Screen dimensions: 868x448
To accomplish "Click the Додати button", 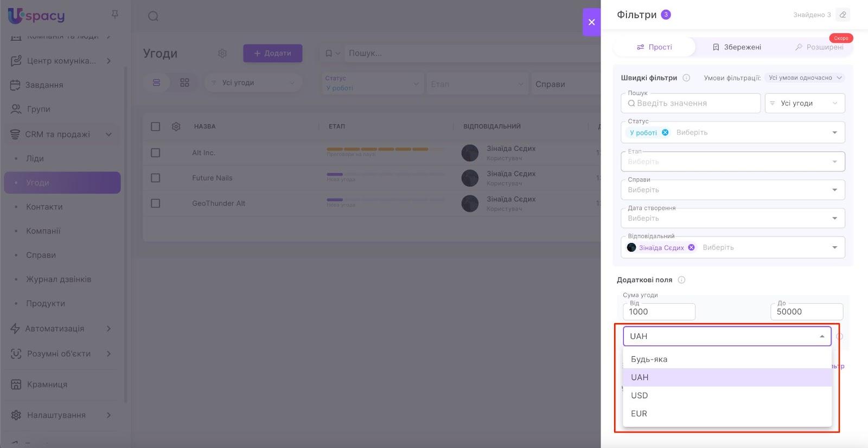I will tap(272, 53).
